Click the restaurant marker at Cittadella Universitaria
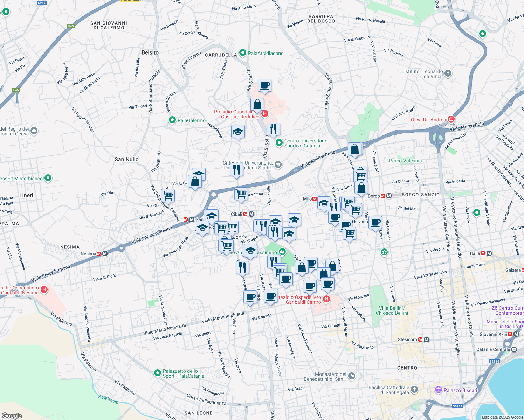524x420 pixels. click(237, 170)
